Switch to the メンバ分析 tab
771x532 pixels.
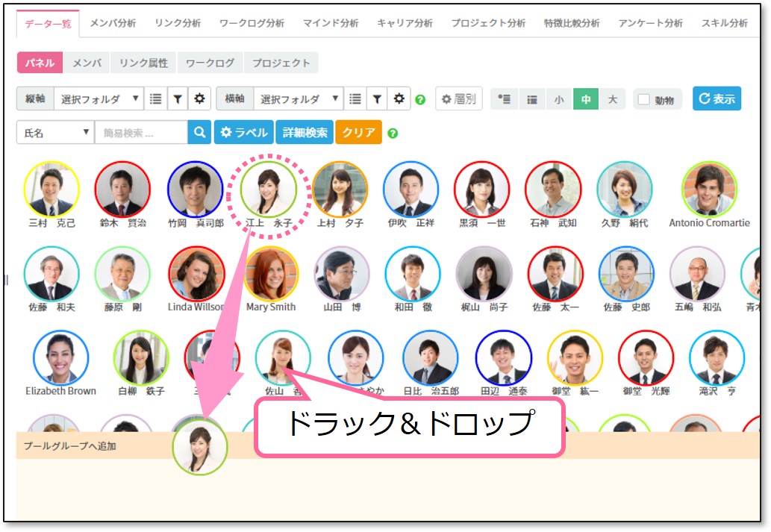tap(113, 23)
